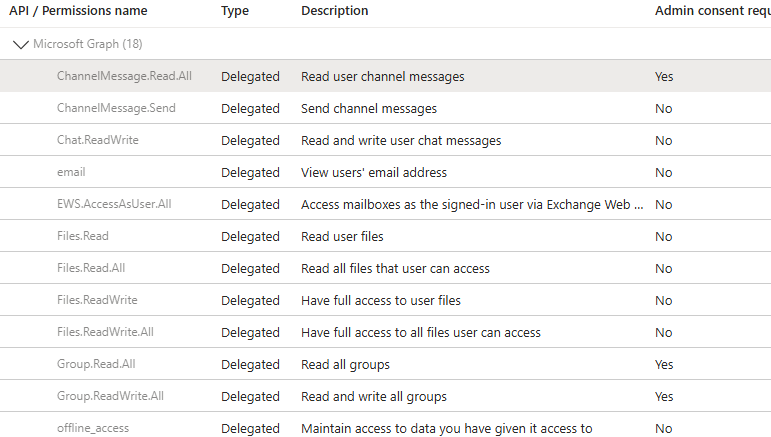Select 'Read user files' description
The width and height of the screenshot is (771, 437).
tap(342, 236)
